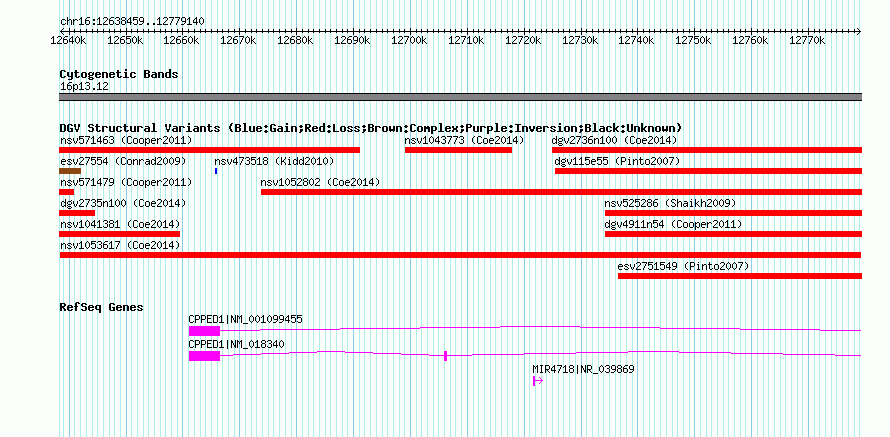Screen dimensions: 890x437
Task: Click the 12720k ruler mark
Action: point(523,40)
